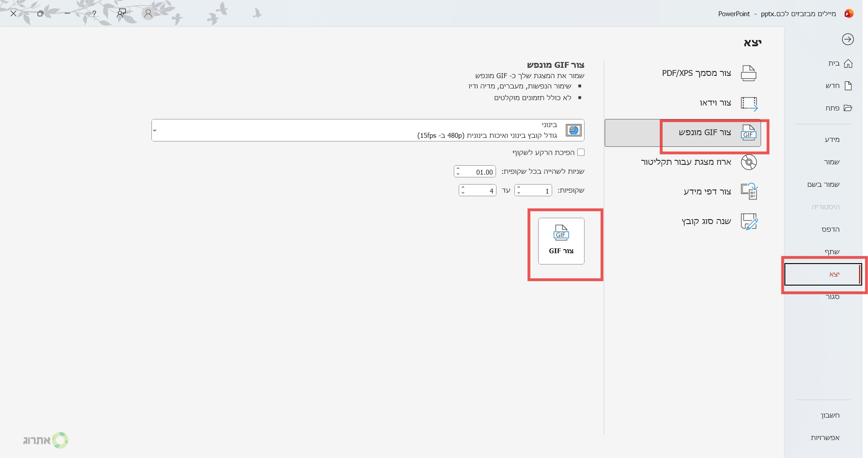Click the seconds per slide input field
Image resolution: width=868 pixels, height=458 pixels.
(479, 172)
